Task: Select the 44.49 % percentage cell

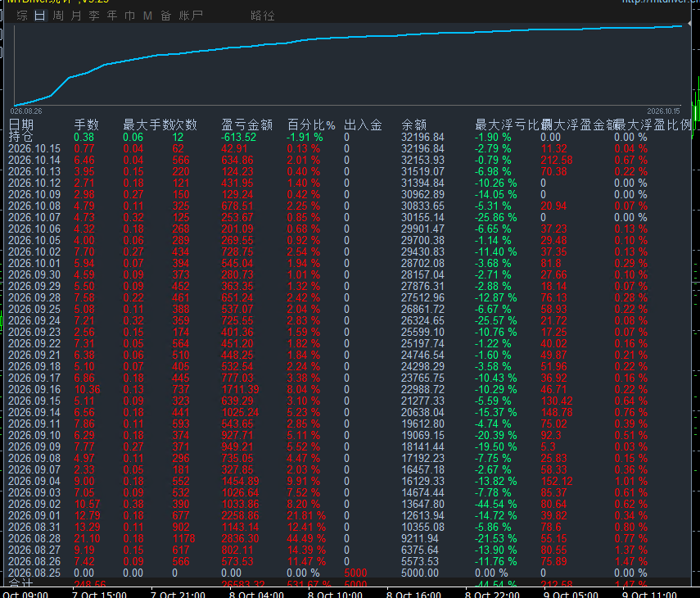Action: click(306, 538)
